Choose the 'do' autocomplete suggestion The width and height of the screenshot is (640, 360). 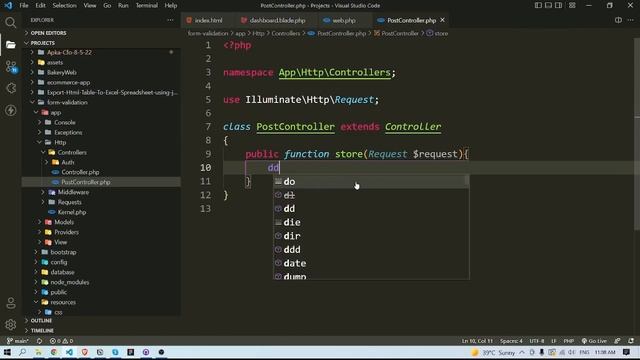click(371, 182)
